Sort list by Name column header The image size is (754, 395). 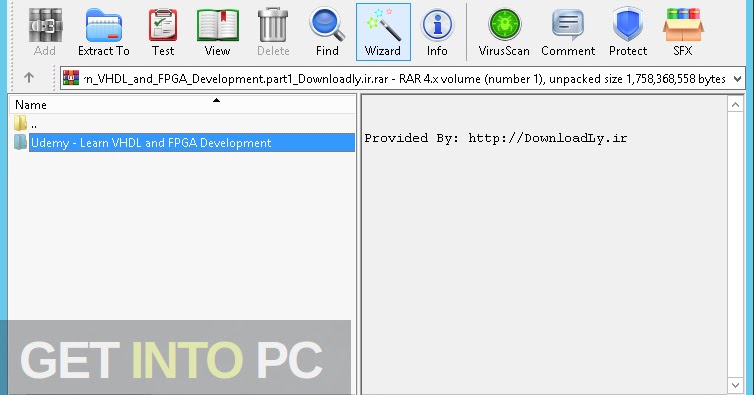[x=182, y=104]
